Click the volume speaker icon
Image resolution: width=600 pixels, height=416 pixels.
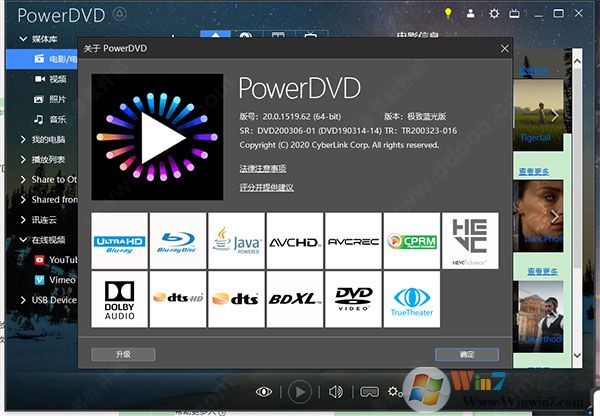(336, 392)
